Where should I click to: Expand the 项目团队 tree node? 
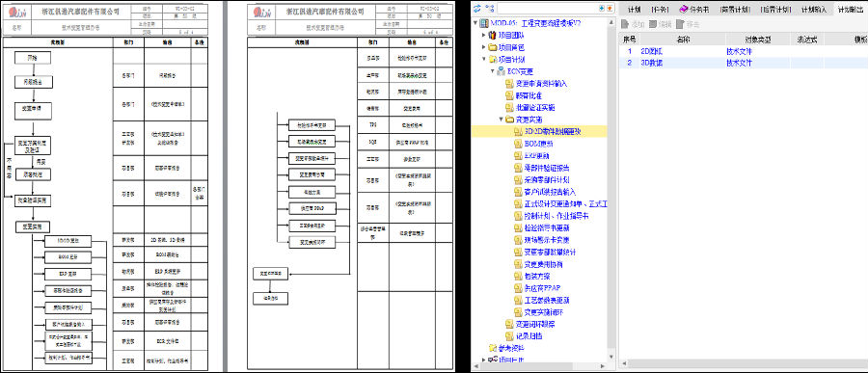pyautogui.click(x=484, y=36)
